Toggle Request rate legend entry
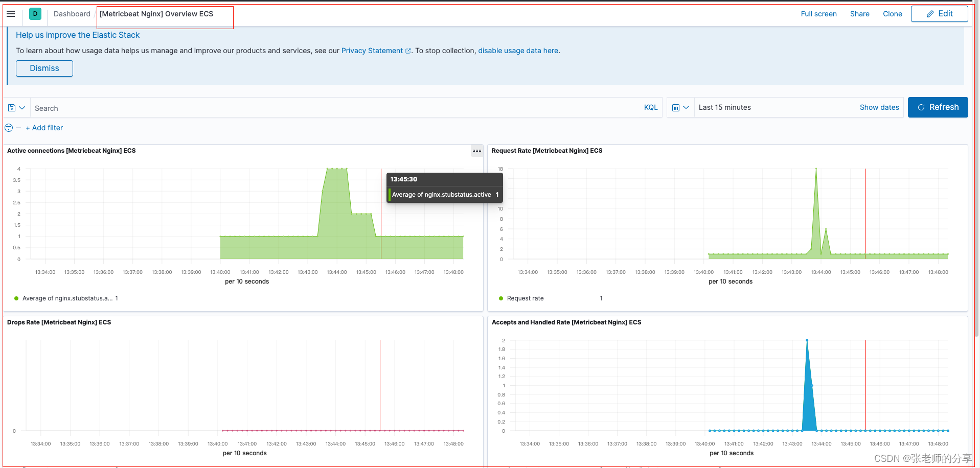The image size is (980, 468). click(525, 298)
